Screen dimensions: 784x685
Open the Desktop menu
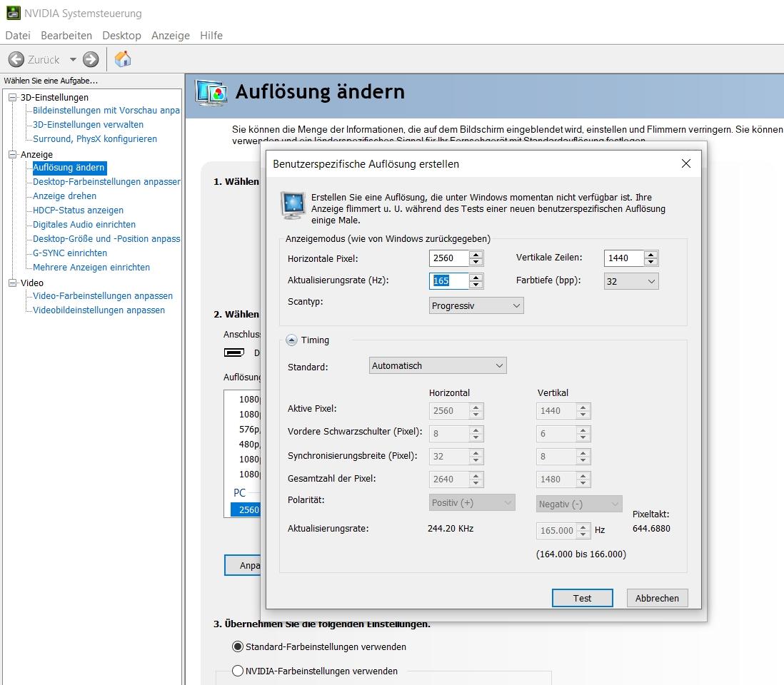[121, 36]
